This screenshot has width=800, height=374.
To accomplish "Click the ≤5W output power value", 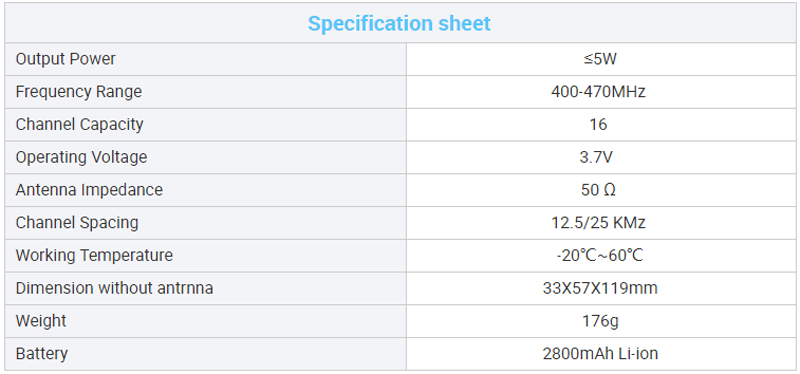I will point(600,59).
